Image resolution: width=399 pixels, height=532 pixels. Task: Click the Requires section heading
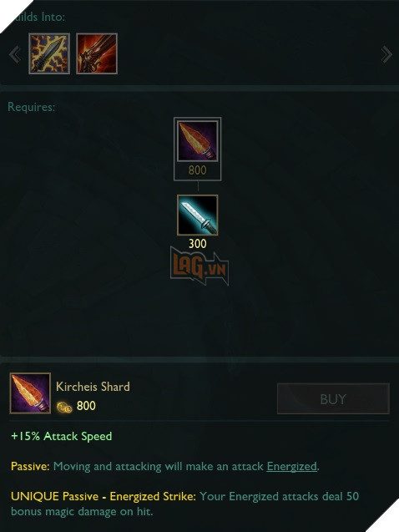click(32, 107)
